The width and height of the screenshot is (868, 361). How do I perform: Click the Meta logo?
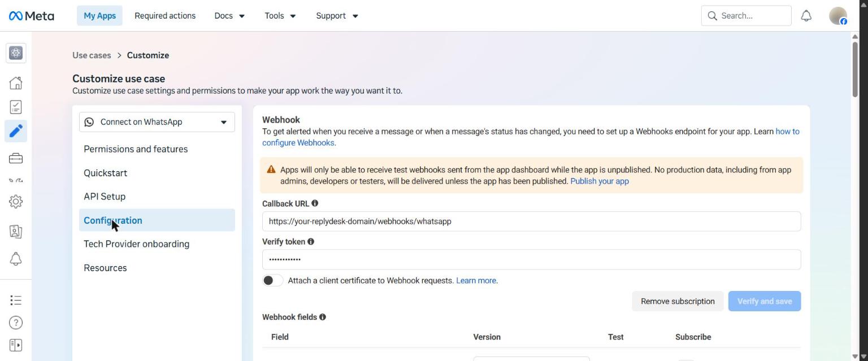tap(32, 16)
